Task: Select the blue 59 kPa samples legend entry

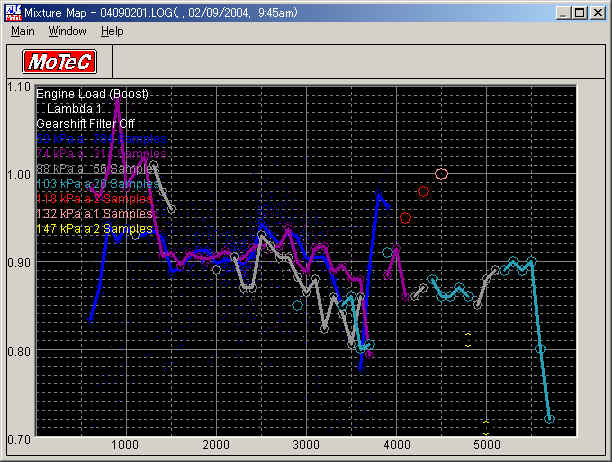Action: point(101,139)
